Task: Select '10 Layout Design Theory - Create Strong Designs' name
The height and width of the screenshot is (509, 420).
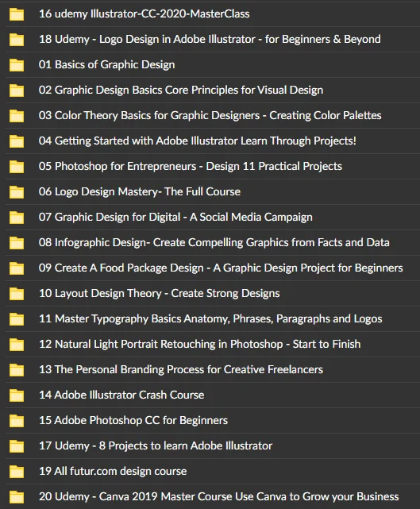Action: [x=160, y=293]
